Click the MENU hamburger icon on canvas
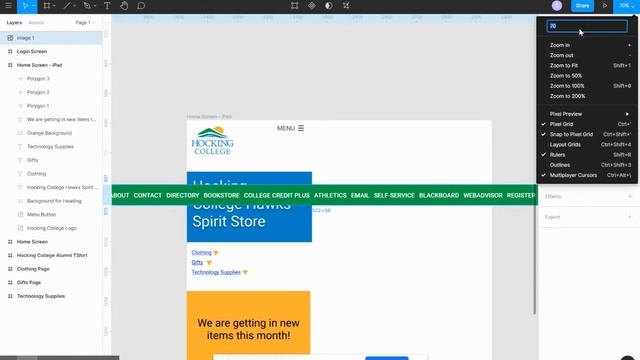 click(x=301, y=128)
